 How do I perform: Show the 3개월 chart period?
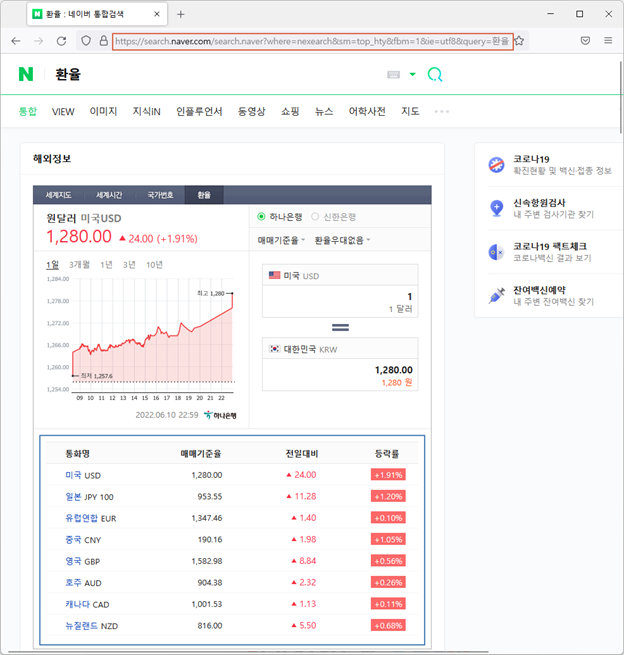point(79,265)
